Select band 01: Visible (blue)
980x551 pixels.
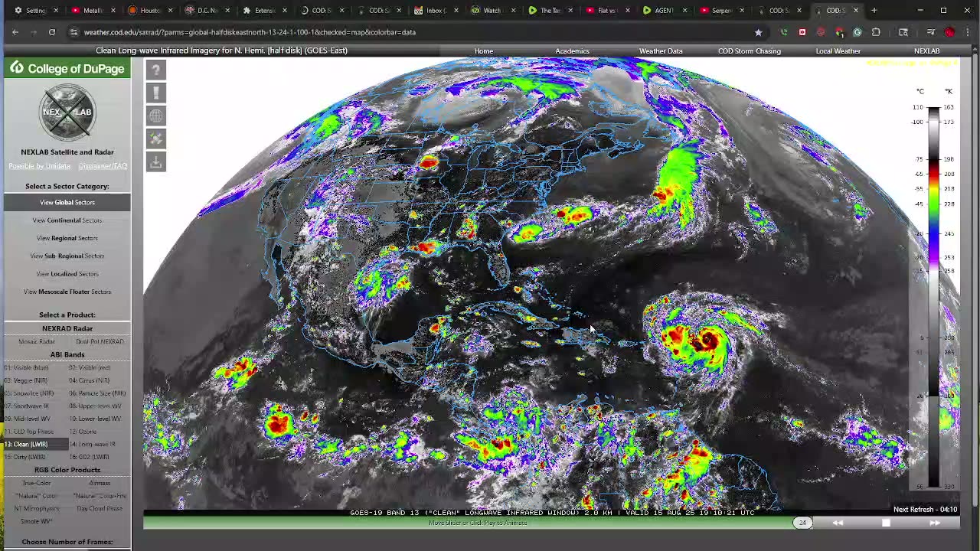coord(26,368)
